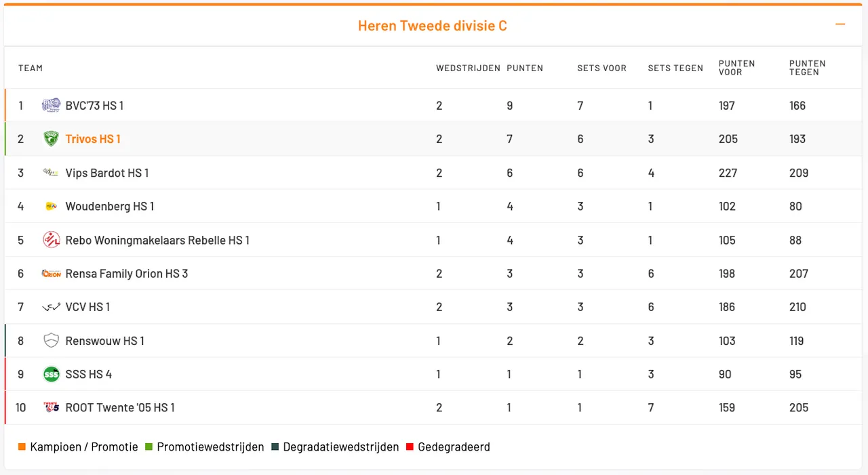The width and height of the screenshot is (868, 475).
Task: Click the Sets voor column header
Action: (601, 68)
